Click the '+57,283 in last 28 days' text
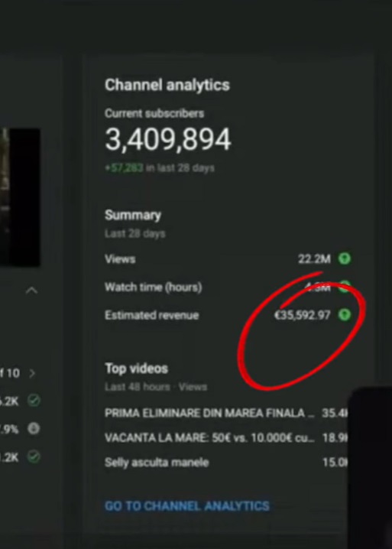 [160, 168]
